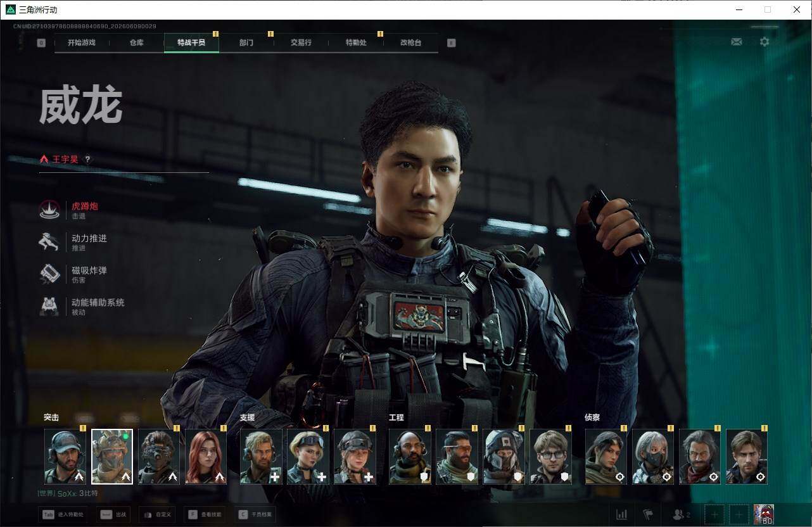Select the last recon operator portrait
The width and height of the screenshot is (812, 527).
tap(747, 457)
